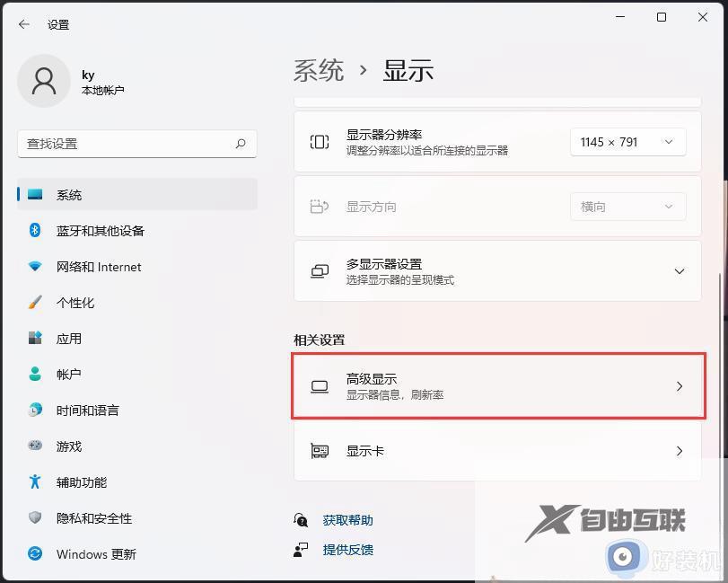Open the 显示方向 orientation dropdown

pos(627,207)
